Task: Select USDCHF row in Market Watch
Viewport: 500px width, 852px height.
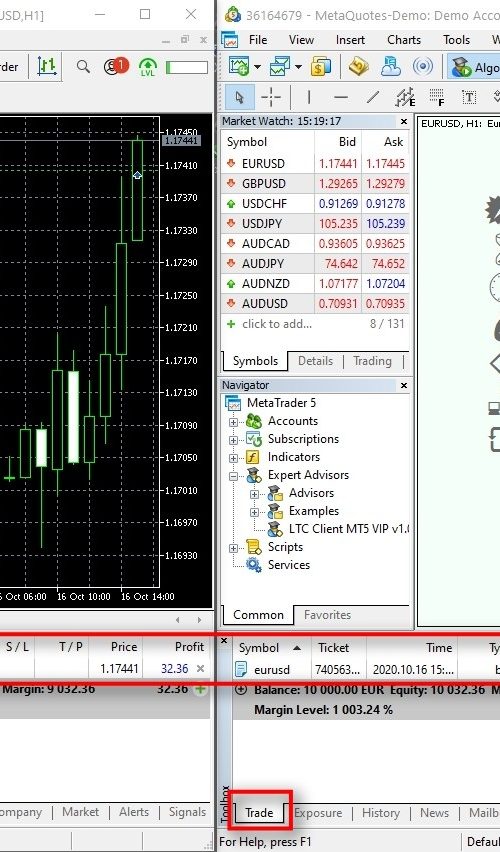Action: pyautogui.click(x=315, y=203)
